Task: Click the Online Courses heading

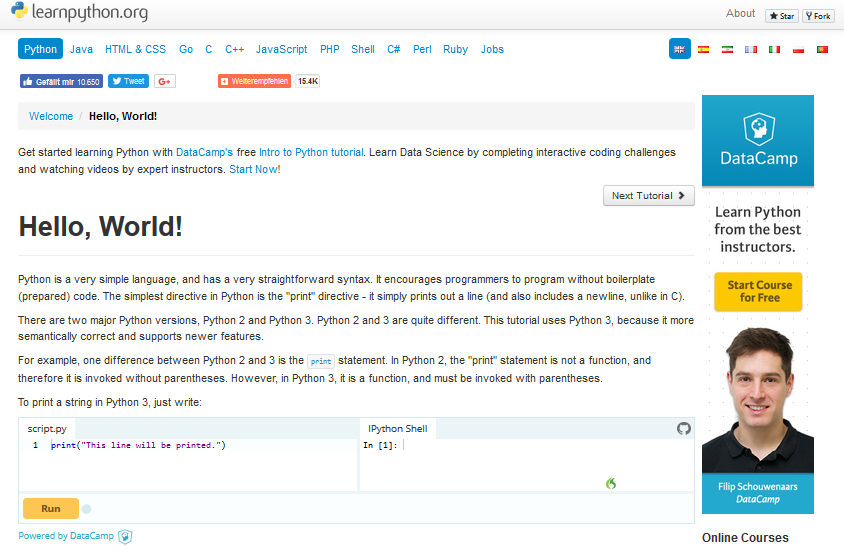Action: [x=745, y=538]
